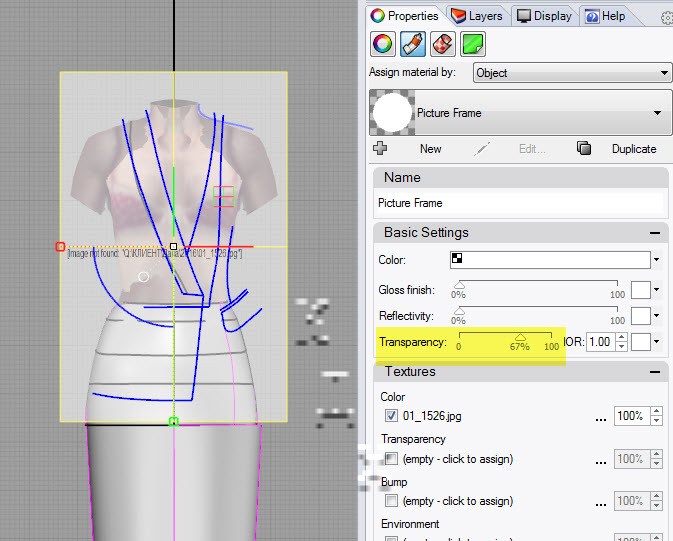
Task: Click the Duplicate material icon
Action: (584, 148)
